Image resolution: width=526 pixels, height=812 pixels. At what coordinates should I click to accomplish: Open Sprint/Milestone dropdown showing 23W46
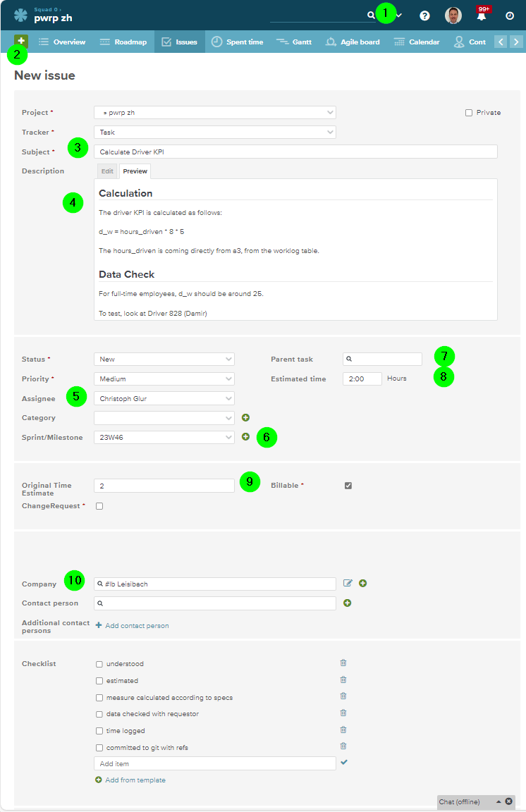point(164,437)
